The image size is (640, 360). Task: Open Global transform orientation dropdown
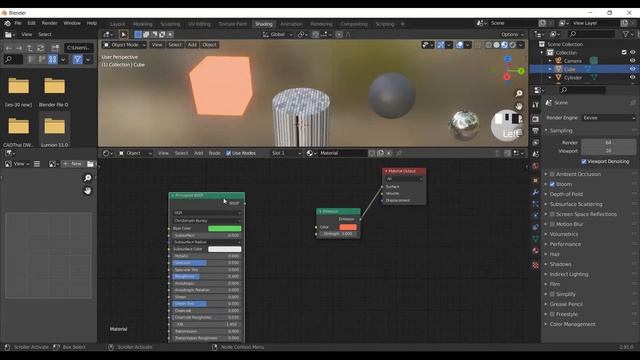point(278,35)
